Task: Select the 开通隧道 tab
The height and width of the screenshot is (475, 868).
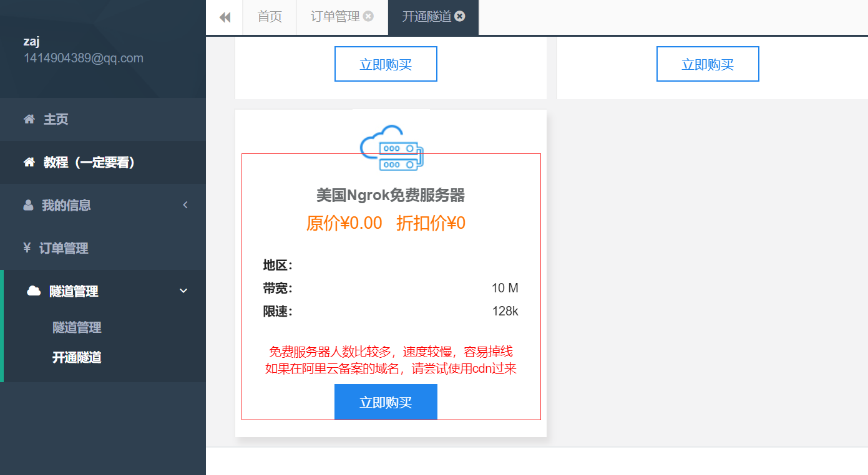Action: (x=427, y=17)
